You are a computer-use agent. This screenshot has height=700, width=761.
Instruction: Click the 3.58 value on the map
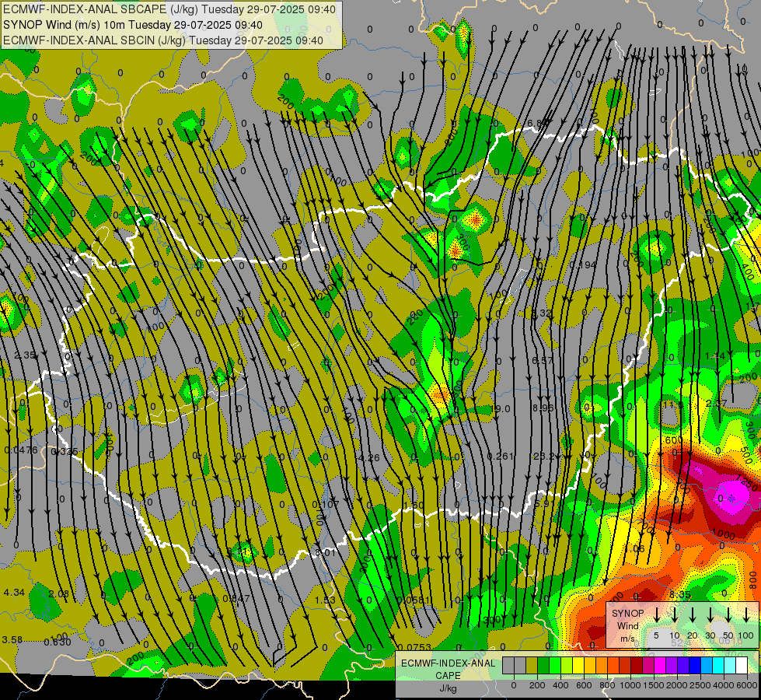12,639
